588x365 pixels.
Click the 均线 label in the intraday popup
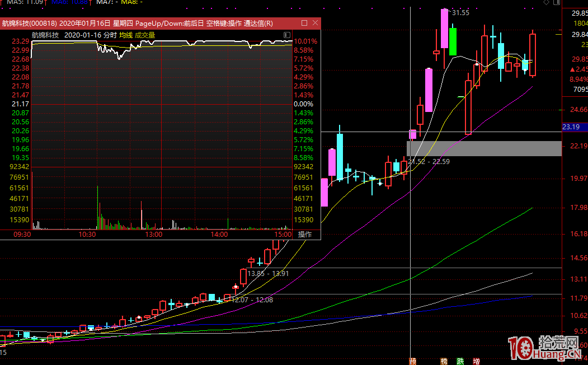click(x=126, y=35)
